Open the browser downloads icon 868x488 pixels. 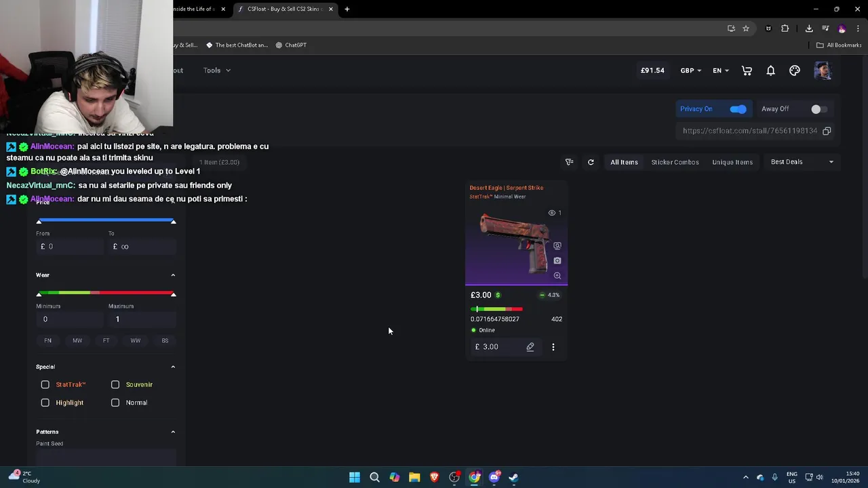[809, 28]
